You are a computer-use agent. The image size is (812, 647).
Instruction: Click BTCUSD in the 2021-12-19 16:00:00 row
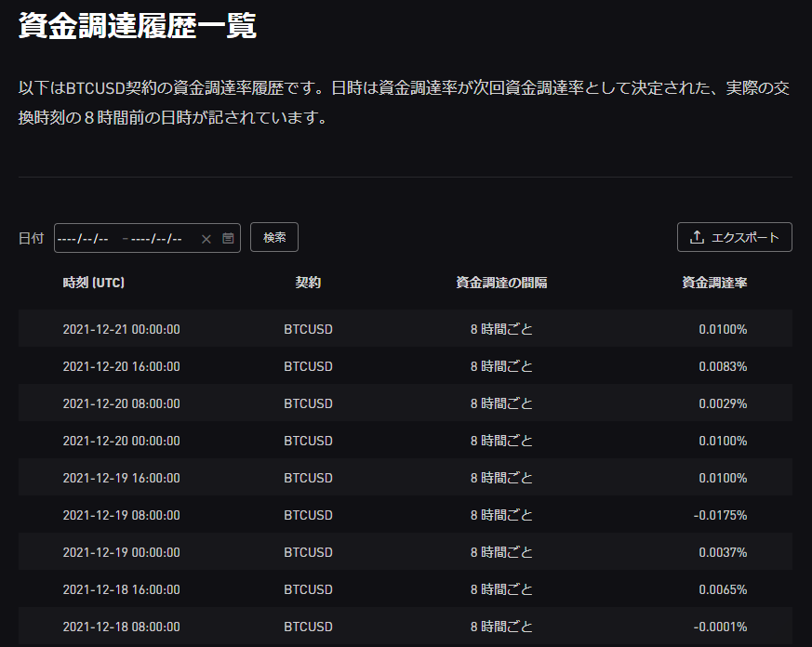point(308,478)
